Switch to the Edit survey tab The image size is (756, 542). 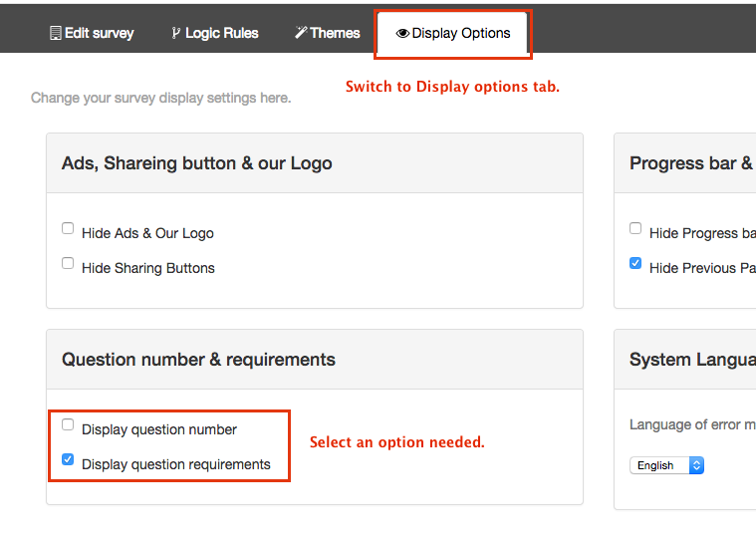point(99,33)
